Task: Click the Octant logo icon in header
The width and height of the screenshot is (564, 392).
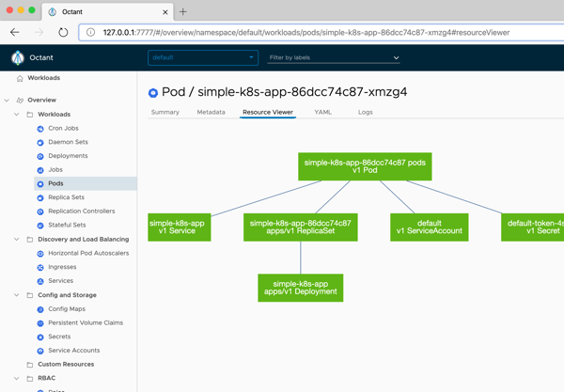Action: pos(17,57)
